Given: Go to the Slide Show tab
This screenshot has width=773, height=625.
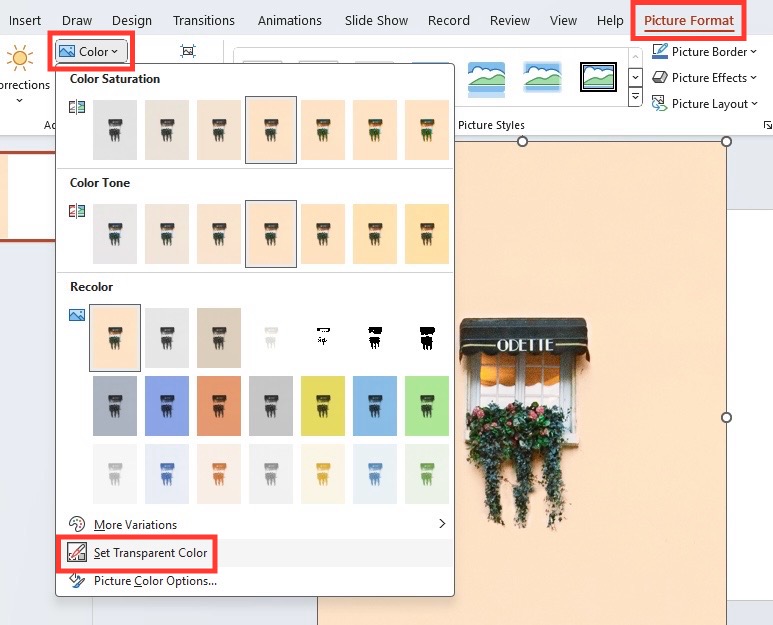Looking at the screenshot, I should (x=376, y=20).
